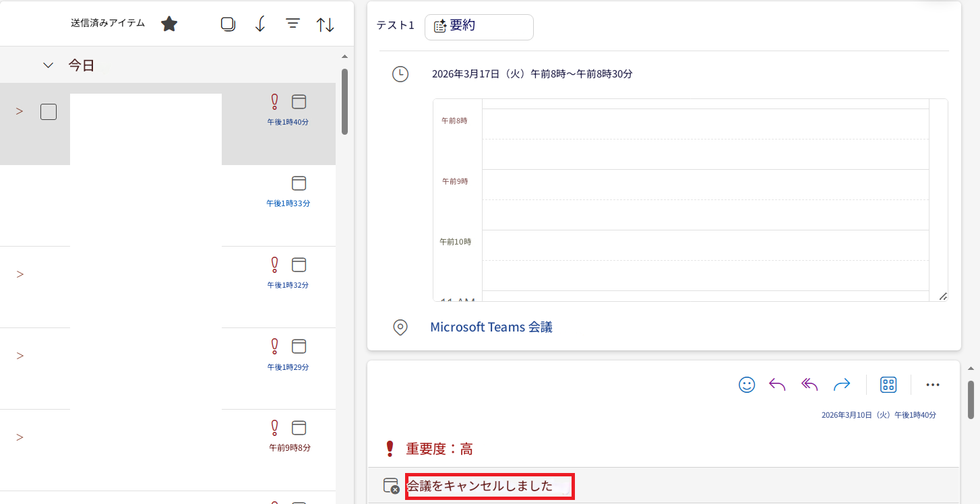Click the calendar icon on the 午後1時32分 message

tap(299, 264)
